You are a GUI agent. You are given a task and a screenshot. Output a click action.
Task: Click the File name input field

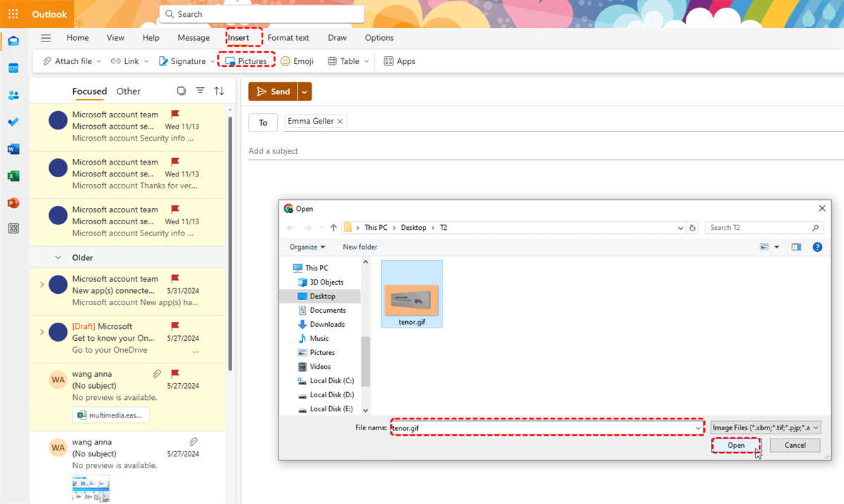(542, 427)
